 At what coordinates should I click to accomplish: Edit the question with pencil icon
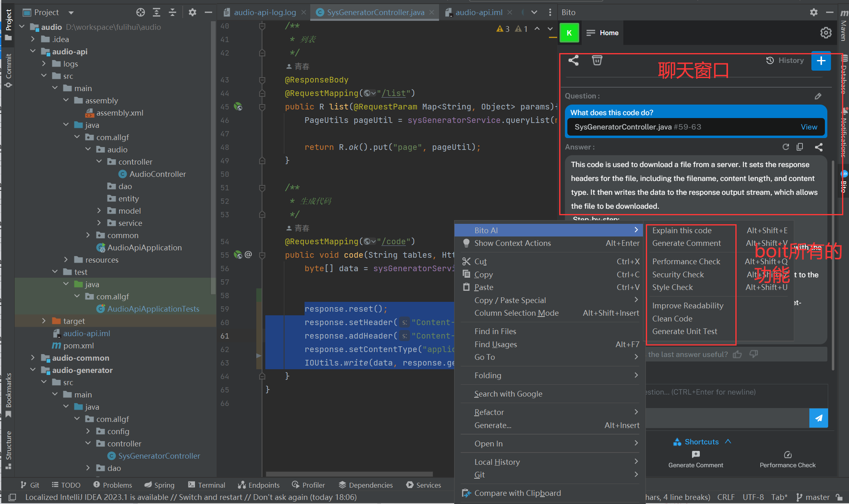tap(818, 96)
